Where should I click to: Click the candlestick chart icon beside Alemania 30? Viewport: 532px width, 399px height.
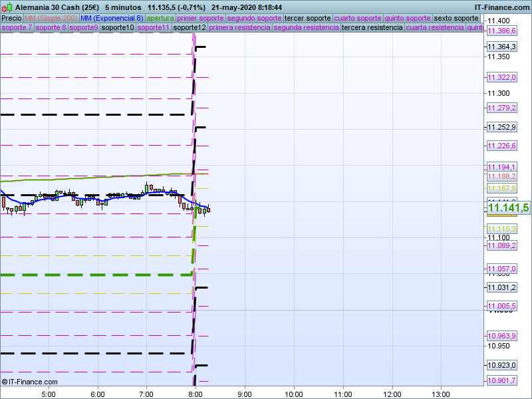[7, 7]
